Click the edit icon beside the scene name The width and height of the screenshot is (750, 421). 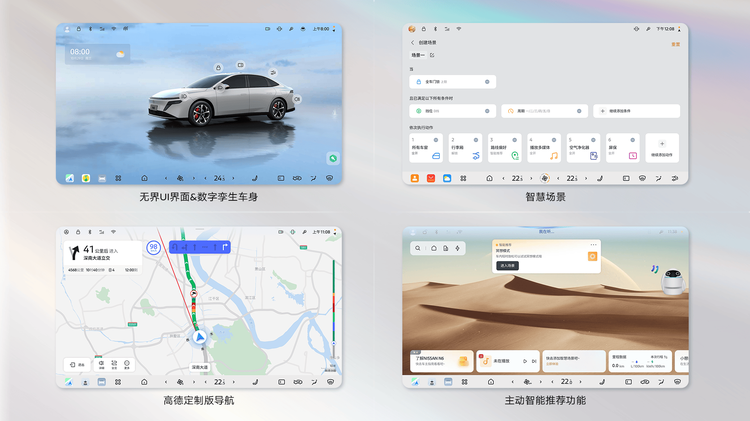[x=432, y=56]
